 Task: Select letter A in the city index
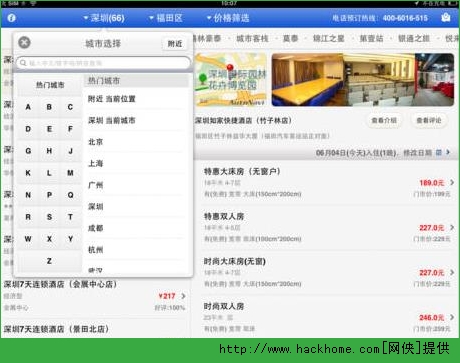click(x=28, y=107)
